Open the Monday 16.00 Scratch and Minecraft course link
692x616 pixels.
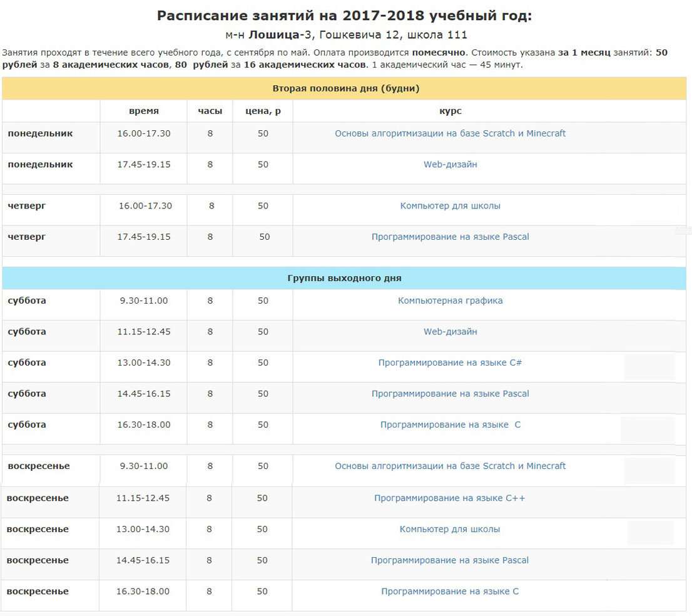coord(450,133)
